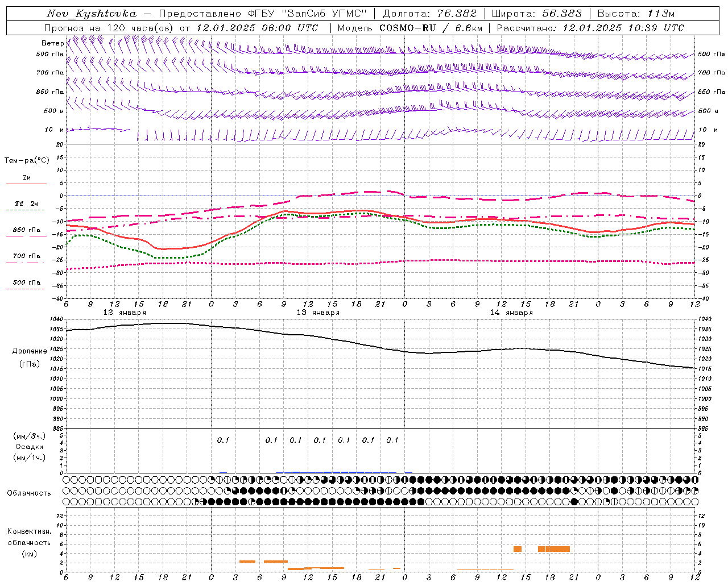Click the station title Nov_Kyshtovka
Viewport: 728px width, 582px height.
coord(92,14)
